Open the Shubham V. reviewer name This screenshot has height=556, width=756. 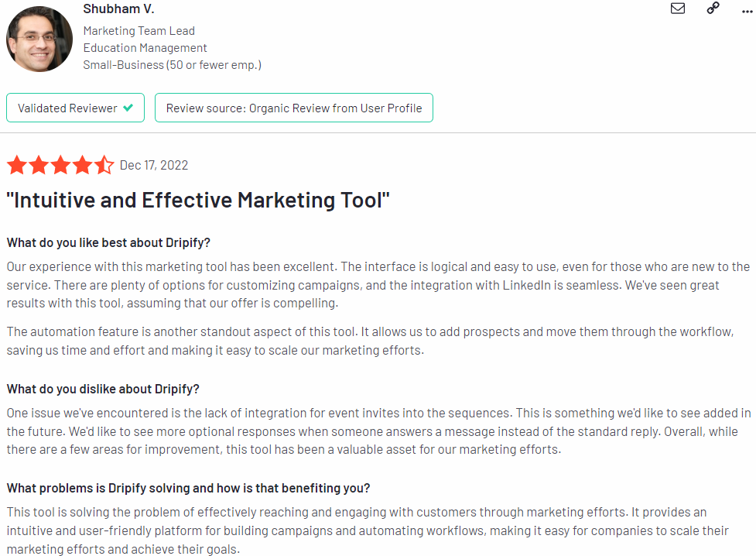pyautogui.click(x=118, y=9)
